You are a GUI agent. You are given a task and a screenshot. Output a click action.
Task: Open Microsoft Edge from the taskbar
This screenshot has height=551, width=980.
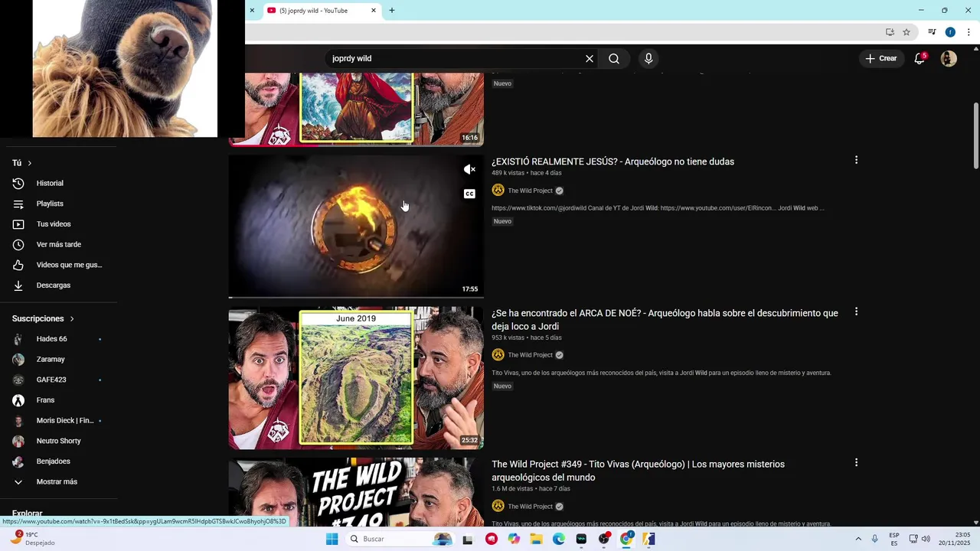[559, 539]
